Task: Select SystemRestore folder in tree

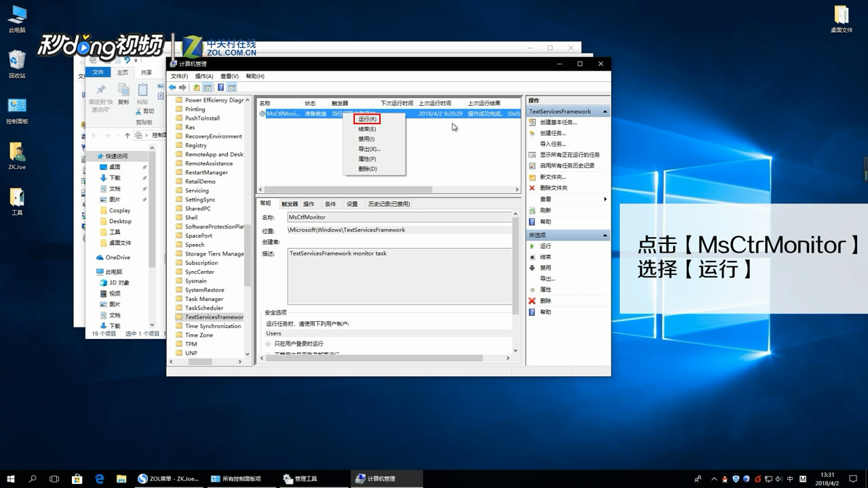Action: point(204,290)
